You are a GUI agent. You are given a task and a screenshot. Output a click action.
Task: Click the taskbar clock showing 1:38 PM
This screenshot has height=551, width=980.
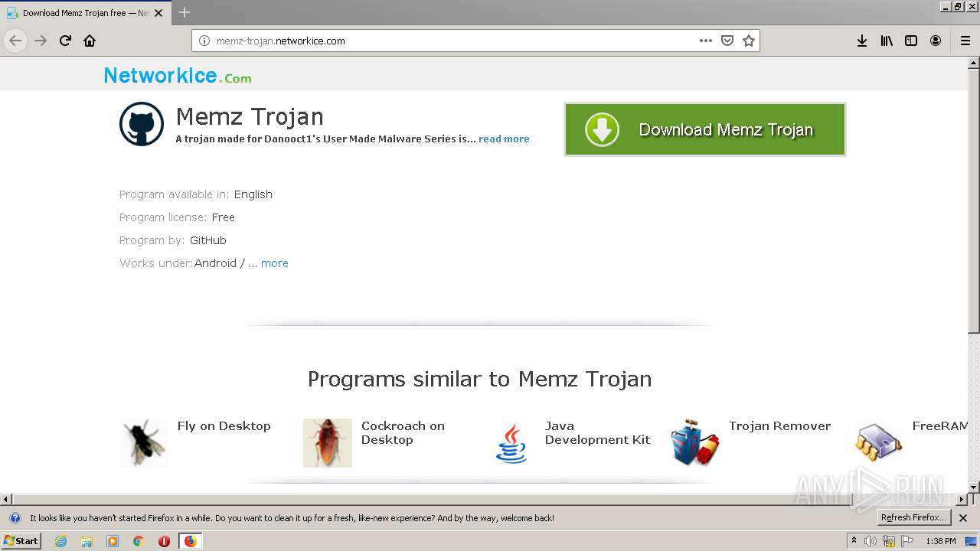pyautogui.click(x=940, y=541)
